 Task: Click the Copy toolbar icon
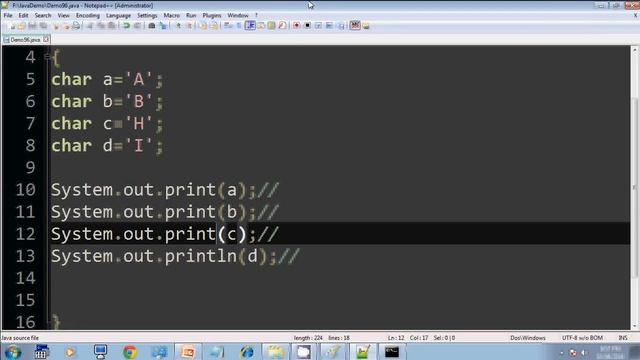pos(101,26)
